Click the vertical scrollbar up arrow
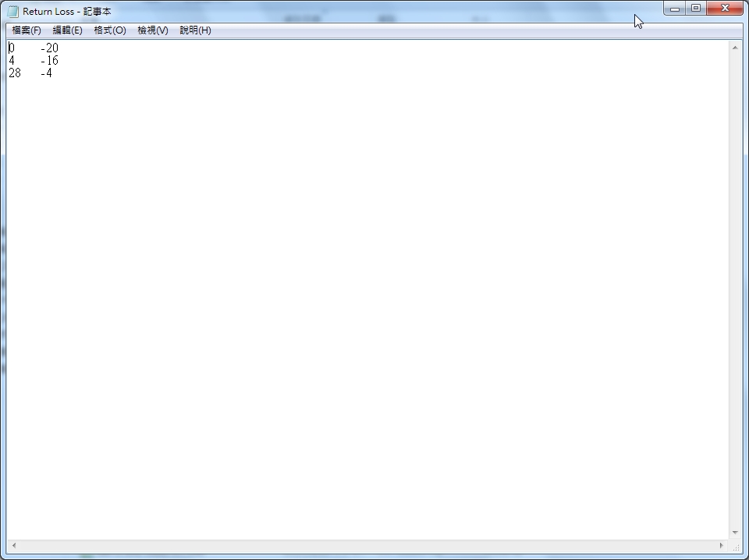This screenshot has height=560, width=749. [x=735, y=48]
